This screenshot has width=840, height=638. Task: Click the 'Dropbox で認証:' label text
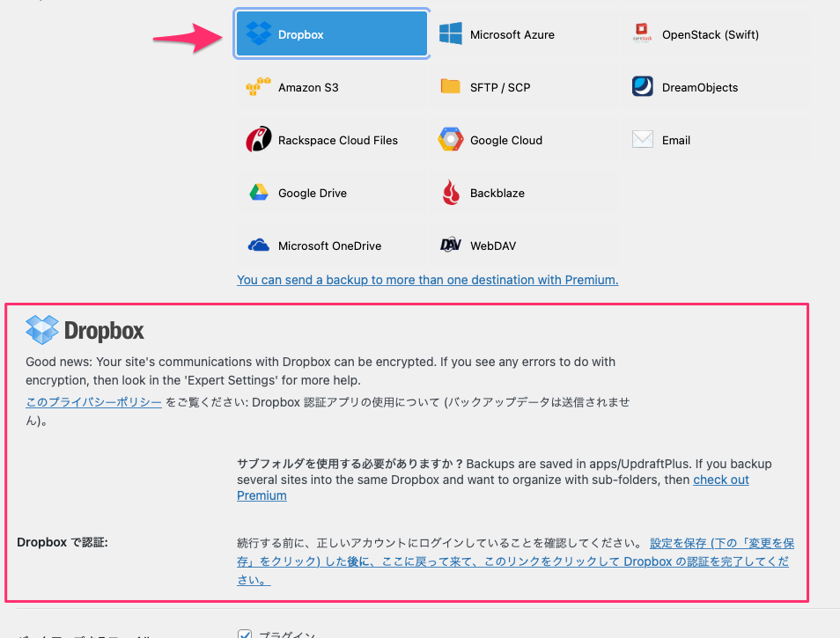(x=63, y=542)
